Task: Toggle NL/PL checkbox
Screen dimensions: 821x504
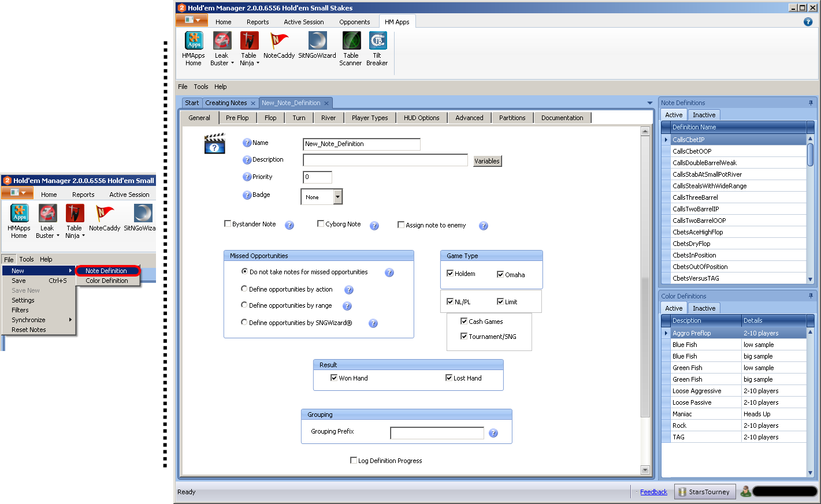Action: [x=450, y=301]
